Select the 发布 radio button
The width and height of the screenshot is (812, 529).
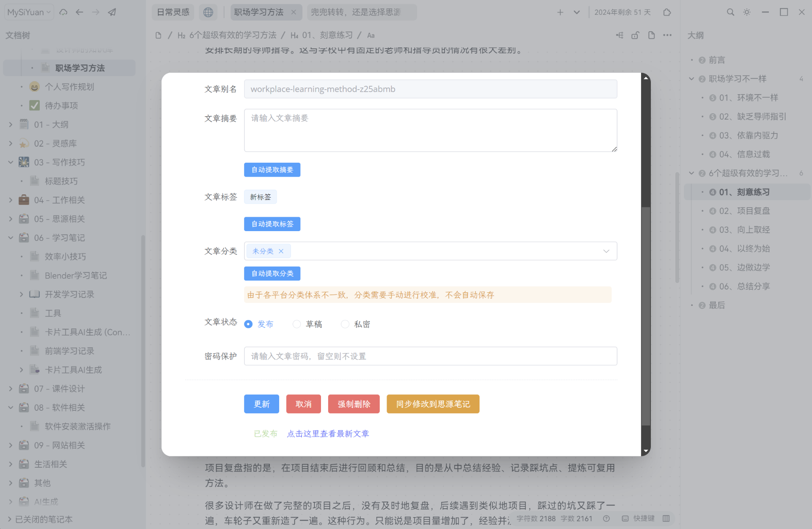(x=249, y=324)
